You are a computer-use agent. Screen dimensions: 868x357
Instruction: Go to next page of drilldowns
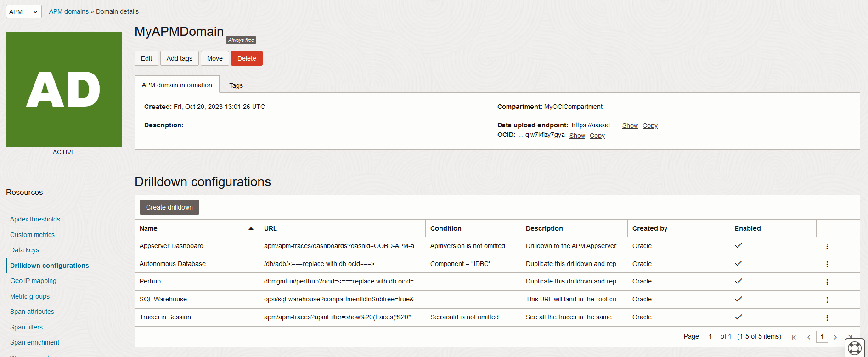[835, 337]
